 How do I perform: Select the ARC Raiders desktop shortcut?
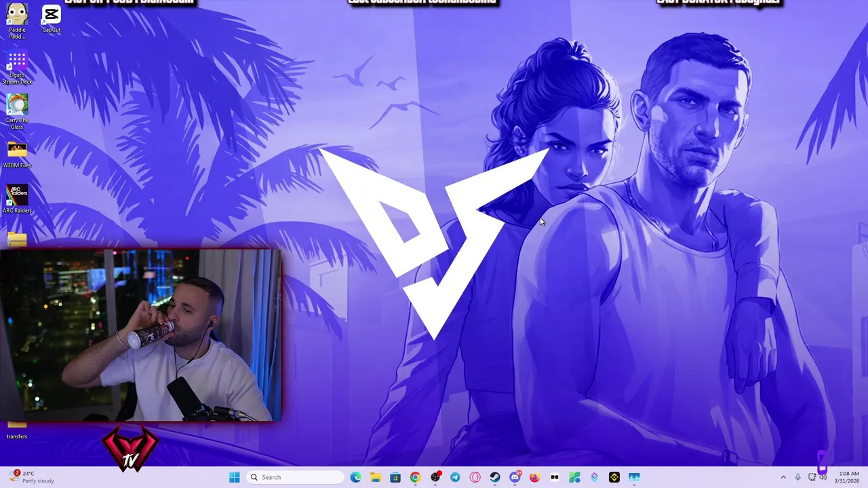17,199
